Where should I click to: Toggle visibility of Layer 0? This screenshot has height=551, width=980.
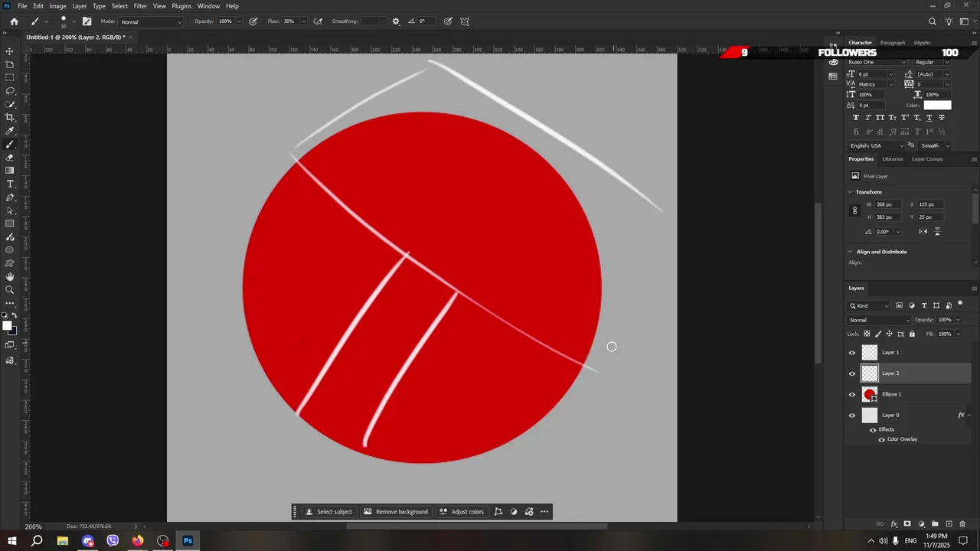tap(852, 416)
